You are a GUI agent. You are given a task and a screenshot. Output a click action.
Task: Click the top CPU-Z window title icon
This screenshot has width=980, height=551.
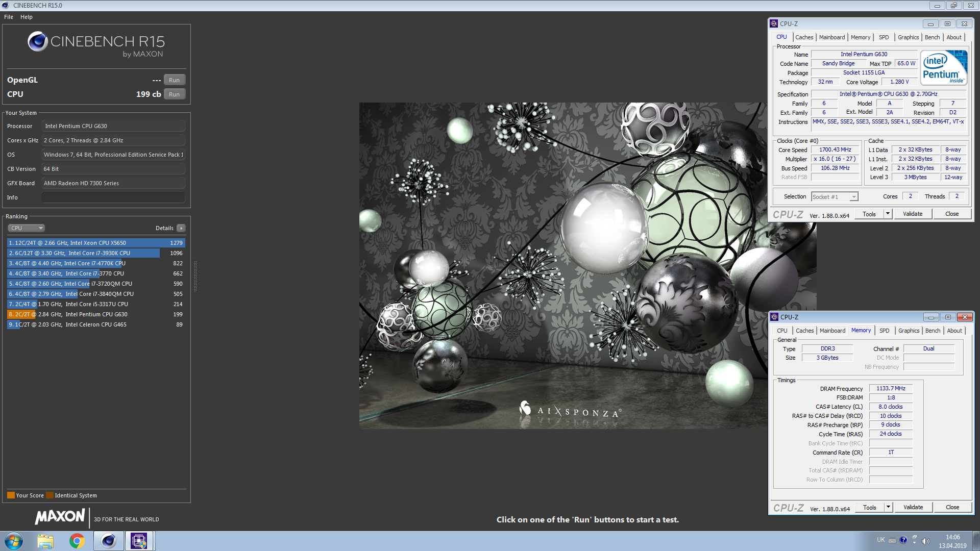[774, 23]
